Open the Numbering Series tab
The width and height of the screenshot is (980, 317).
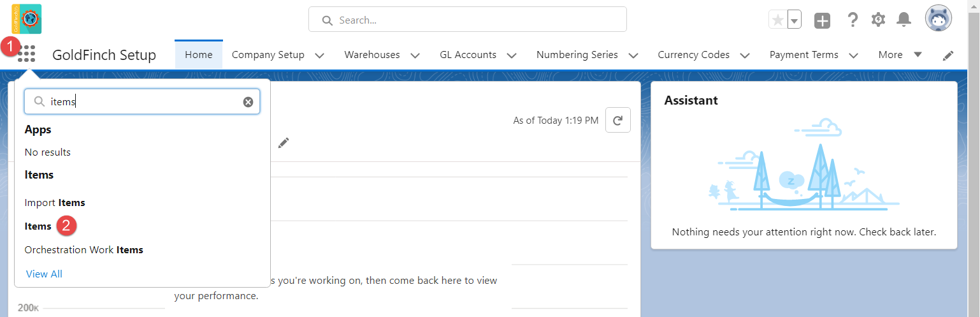(577, 55)
